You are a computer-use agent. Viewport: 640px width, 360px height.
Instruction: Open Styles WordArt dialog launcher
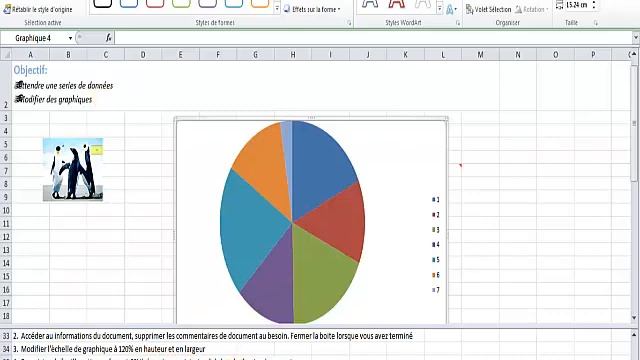(458, 23)
